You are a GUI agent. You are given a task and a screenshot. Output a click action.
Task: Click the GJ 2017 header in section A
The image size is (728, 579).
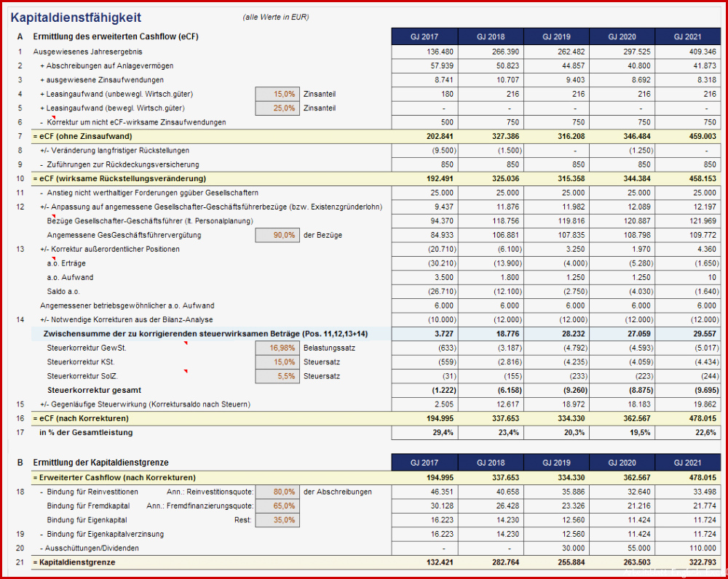(424, 36)
